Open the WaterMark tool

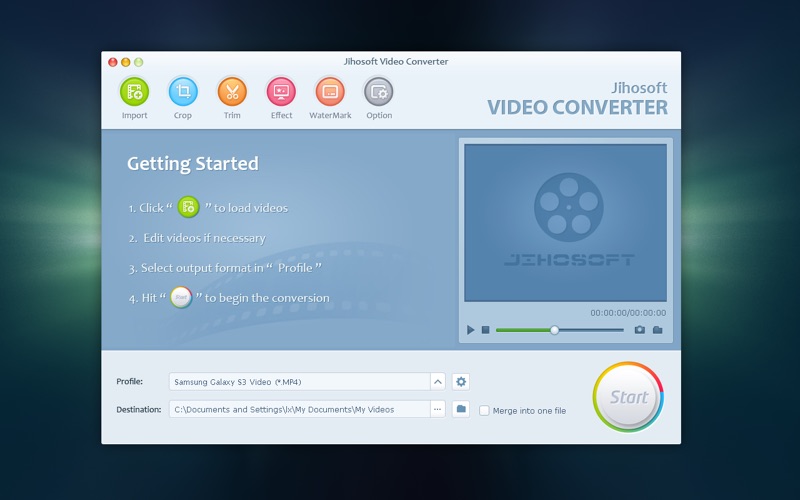click(x=330, y=92)
